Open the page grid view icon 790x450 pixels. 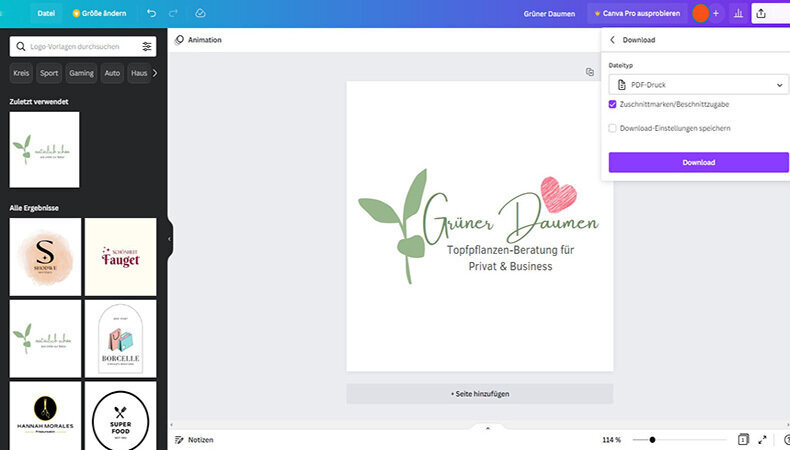point(743,439)
